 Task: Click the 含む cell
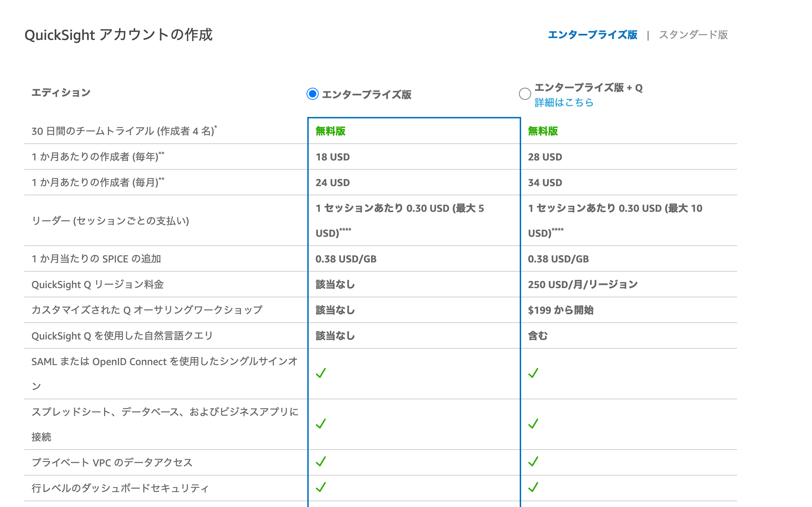(x=538, y=336)
